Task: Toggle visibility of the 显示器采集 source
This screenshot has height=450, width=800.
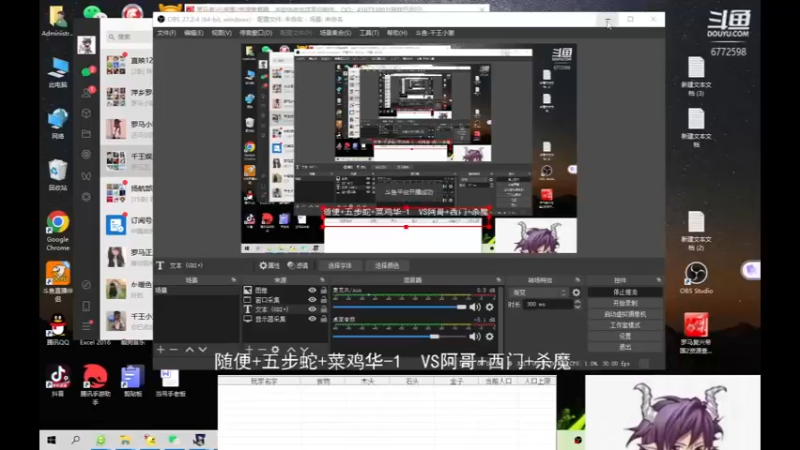Action: pyautogui.click(x=312, y=319)
